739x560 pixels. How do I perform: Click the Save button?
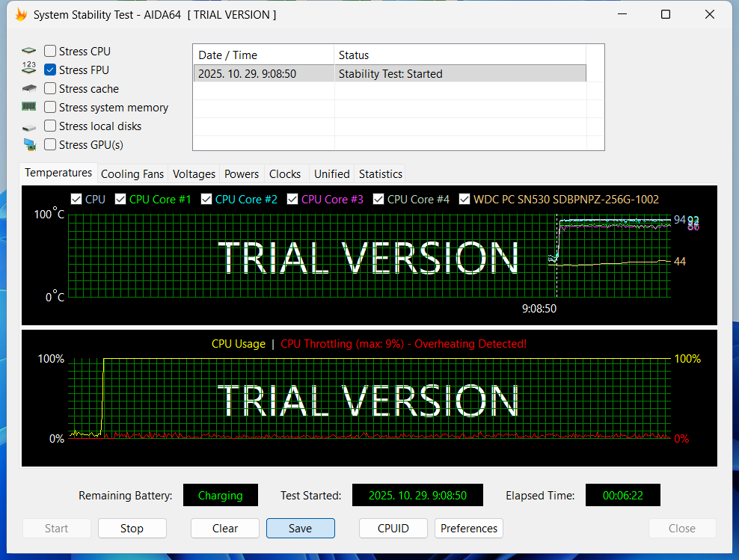coord(300,528)
